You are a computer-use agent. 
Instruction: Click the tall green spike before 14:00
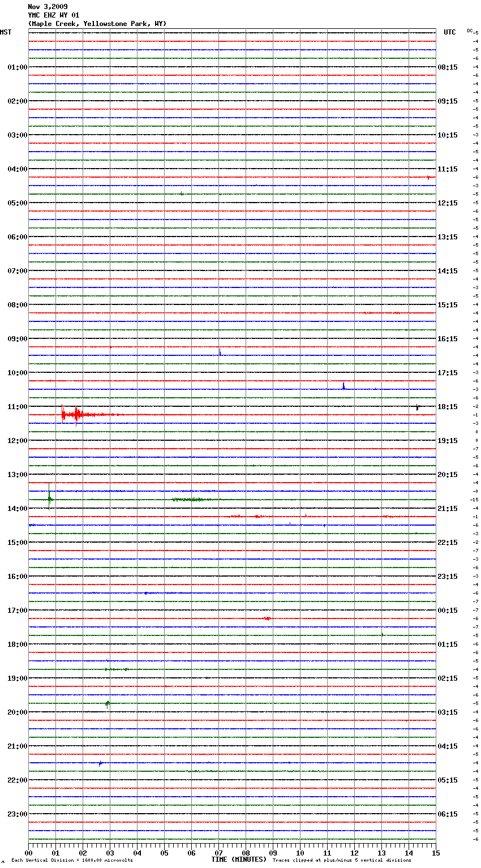tap(49, 497)
